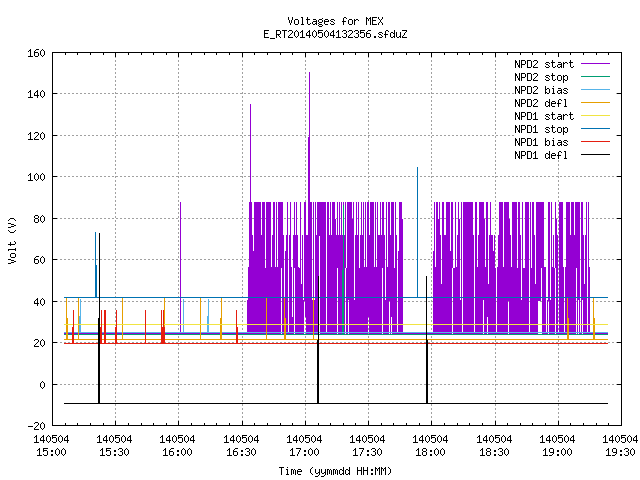Click the 19:00 x-axis time label
Image resolution: width=640 pixels, height=480 pixels.
[557, 452]
